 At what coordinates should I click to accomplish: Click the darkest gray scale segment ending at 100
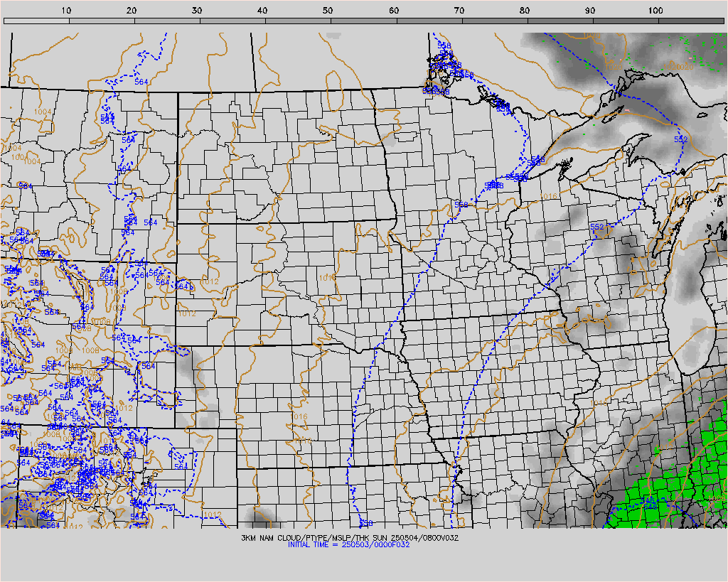626,21
